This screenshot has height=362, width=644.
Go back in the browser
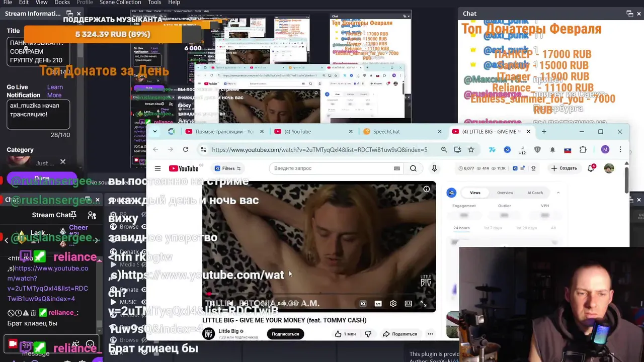[155, 149]
